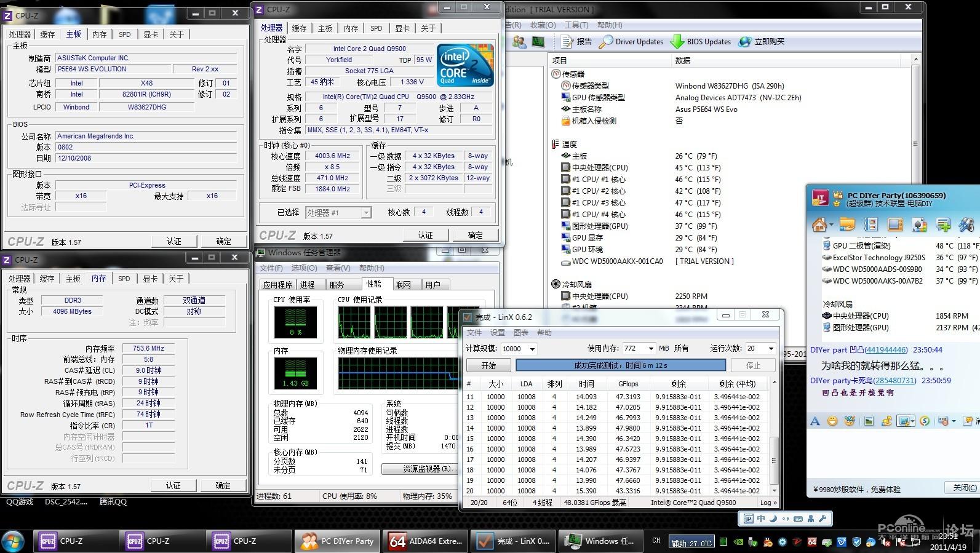Open IME soft keyboard icon
The width and height of the screenshot is (980, 553).
[798, 519]
